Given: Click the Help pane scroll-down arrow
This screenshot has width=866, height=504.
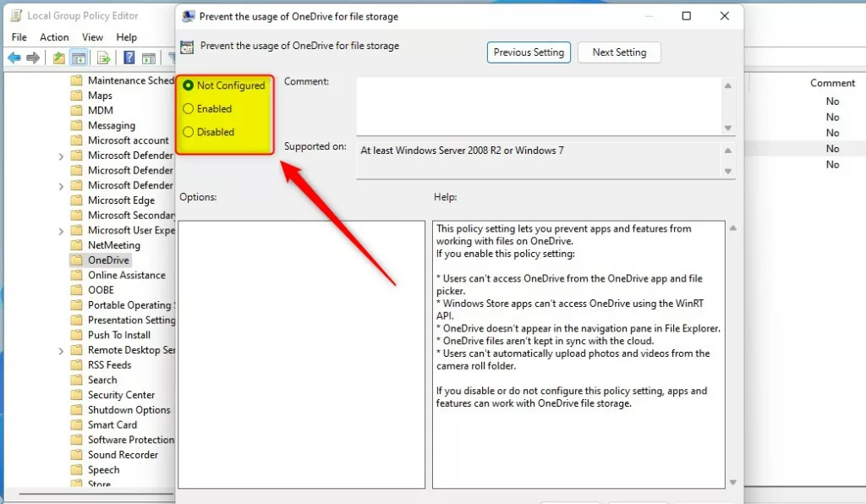Looking at the screenshot, I should [733, 483].
